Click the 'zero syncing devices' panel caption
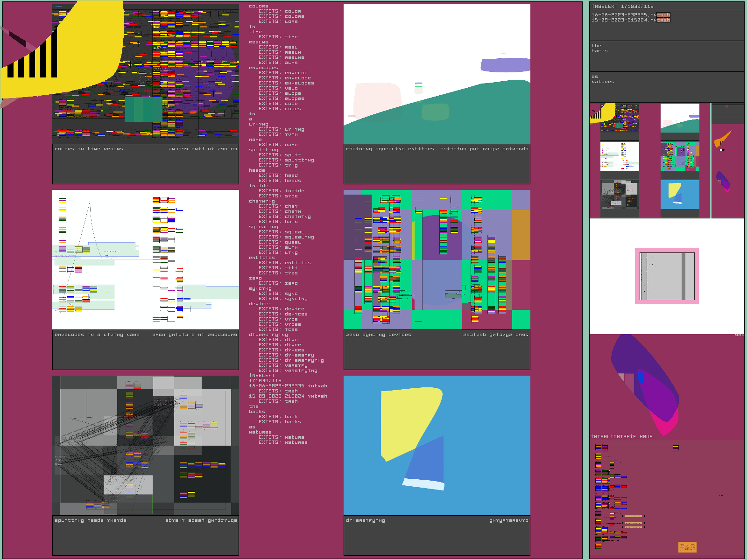The width and height of the screenshot is (747, 560). tap(379, 335)
